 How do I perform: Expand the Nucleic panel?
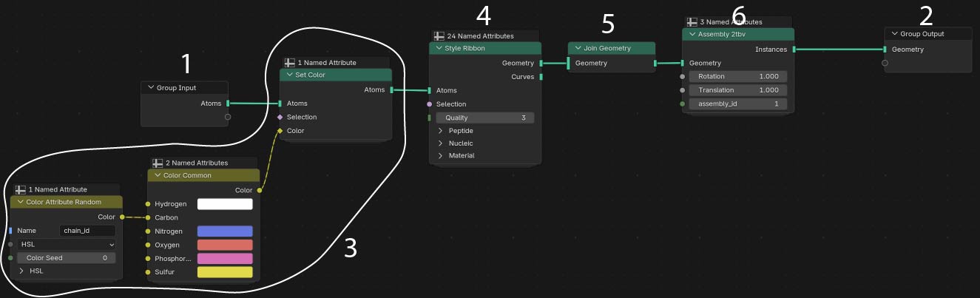pos(441,143)
